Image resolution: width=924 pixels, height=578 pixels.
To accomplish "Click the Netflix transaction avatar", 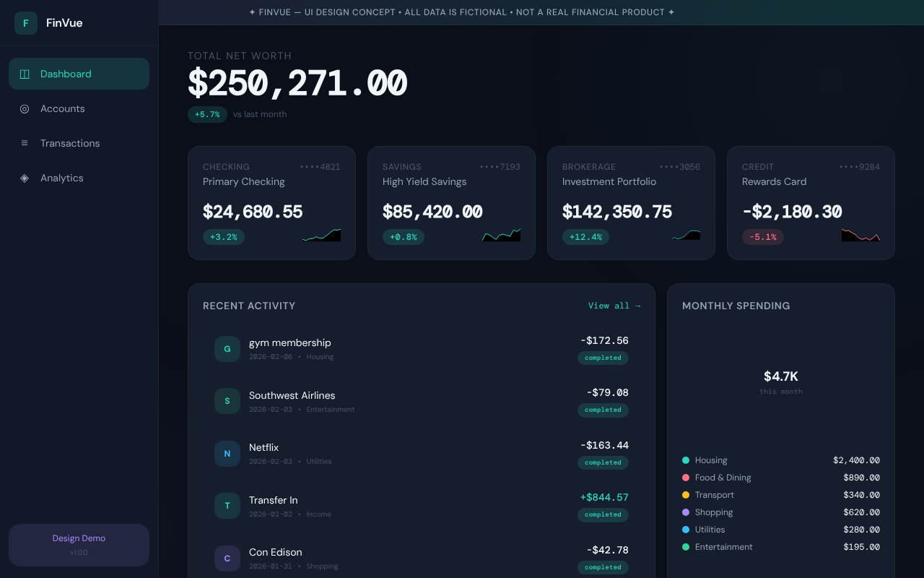I will [227, 453].
